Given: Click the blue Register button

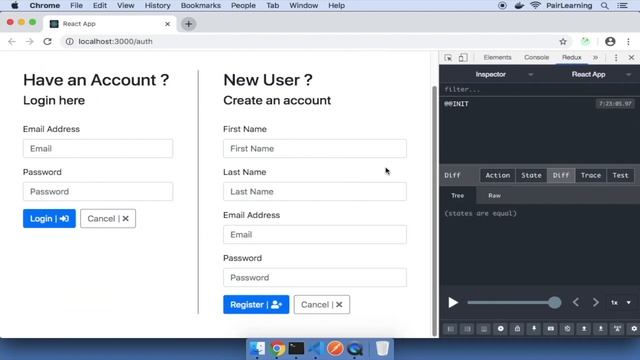Looking at the screenshot, I should 256,304.
